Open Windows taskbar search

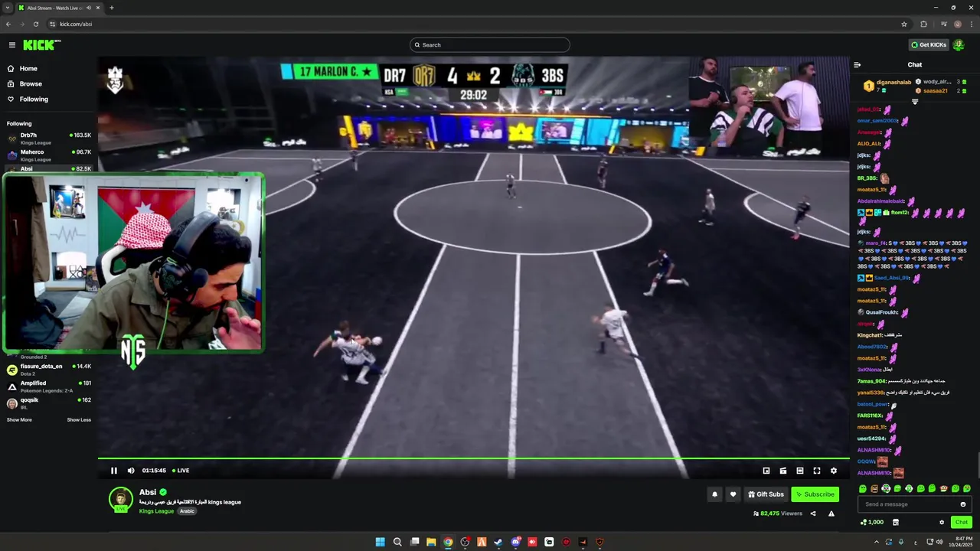(x=397, y=542)
